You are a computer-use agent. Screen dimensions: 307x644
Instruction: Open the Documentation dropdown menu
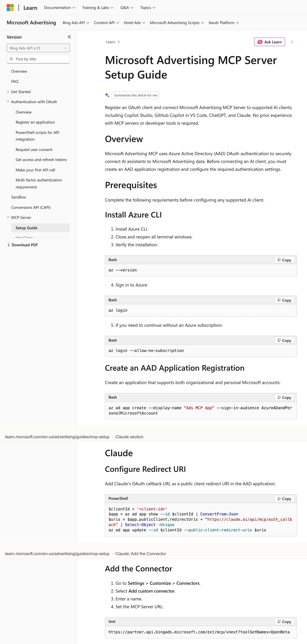60,8
